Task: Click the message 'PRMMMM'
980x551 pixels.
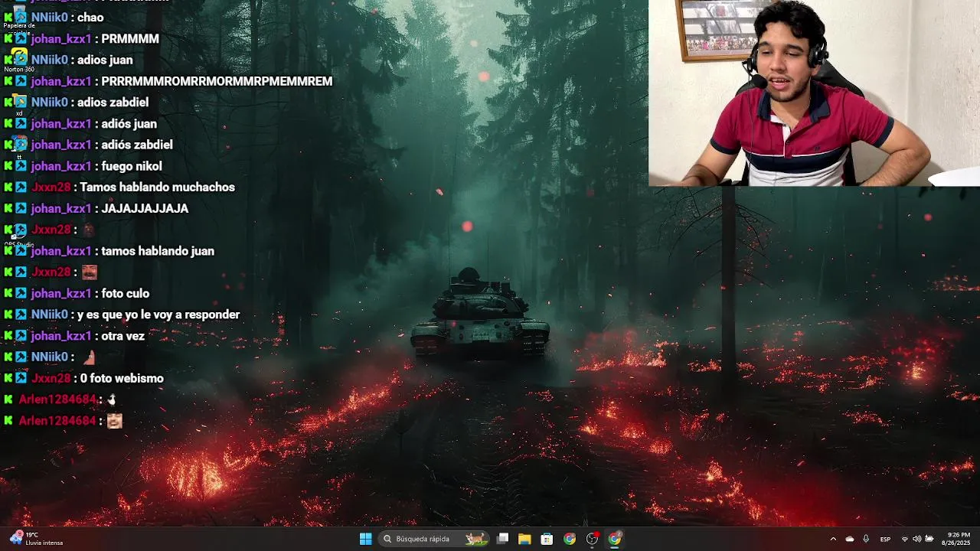Action: pos(130,39)
